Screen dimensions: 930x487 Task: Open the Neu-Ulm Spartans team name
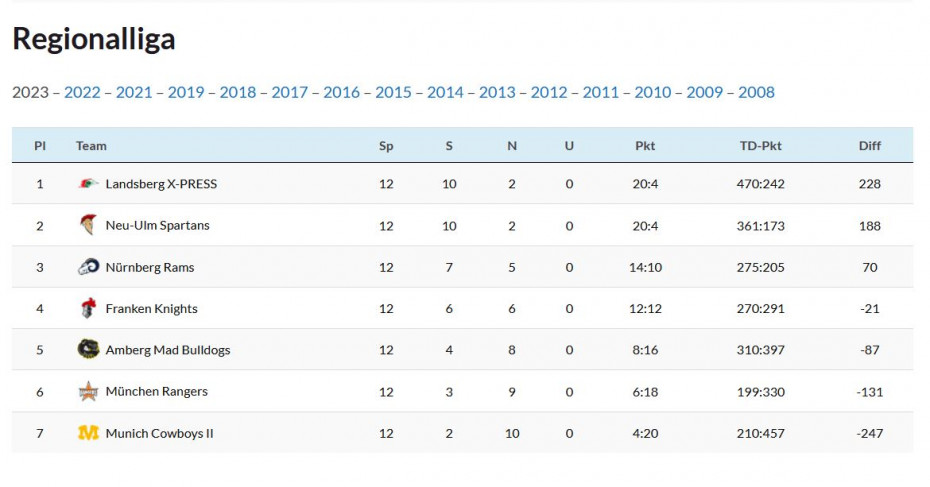point(157,225)
